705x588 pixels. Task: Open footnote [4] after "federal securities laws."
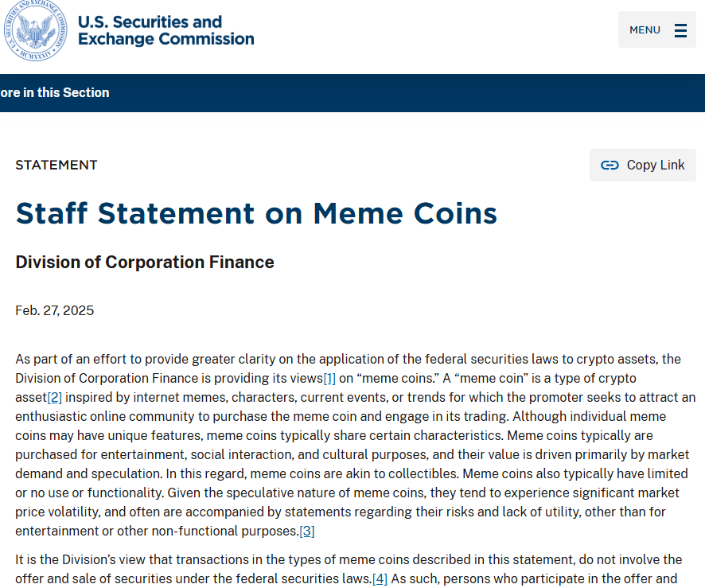click(x=380, y=578)
